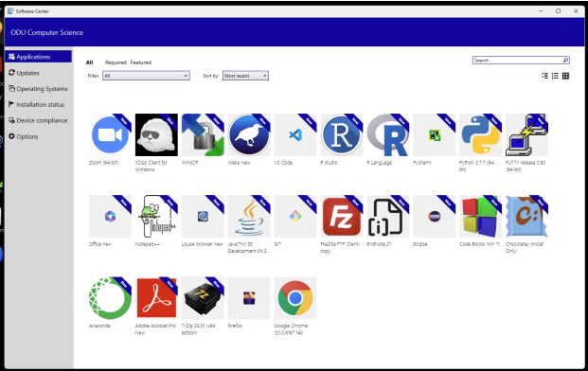Image resolution: width=588 pixels, height=371 pixels.
Task: Open the VS Code application tile
Action: tap(295, 135)
